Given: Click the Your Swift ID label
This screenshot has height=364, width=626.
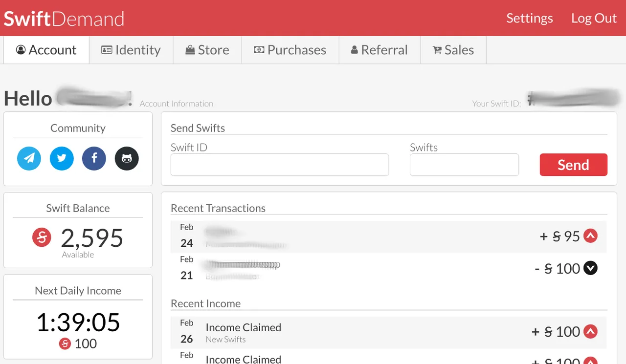Looking at the screenshot, I should 496,104.
